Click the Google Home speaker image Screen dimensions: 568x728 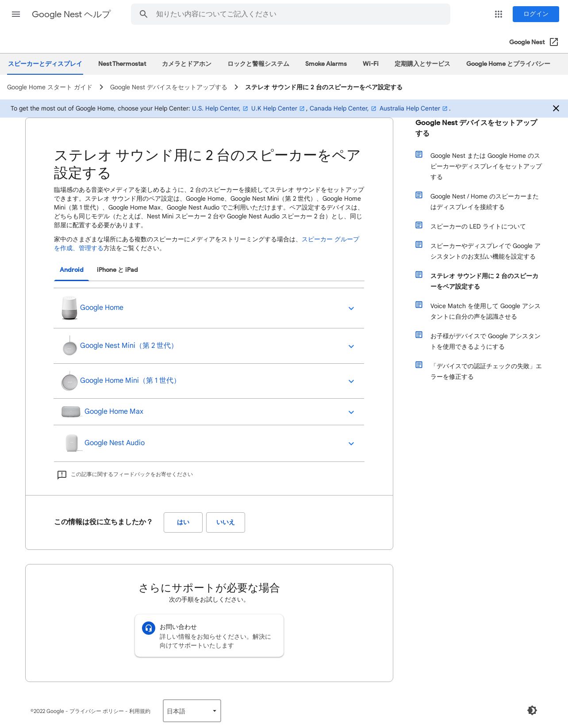69,308
